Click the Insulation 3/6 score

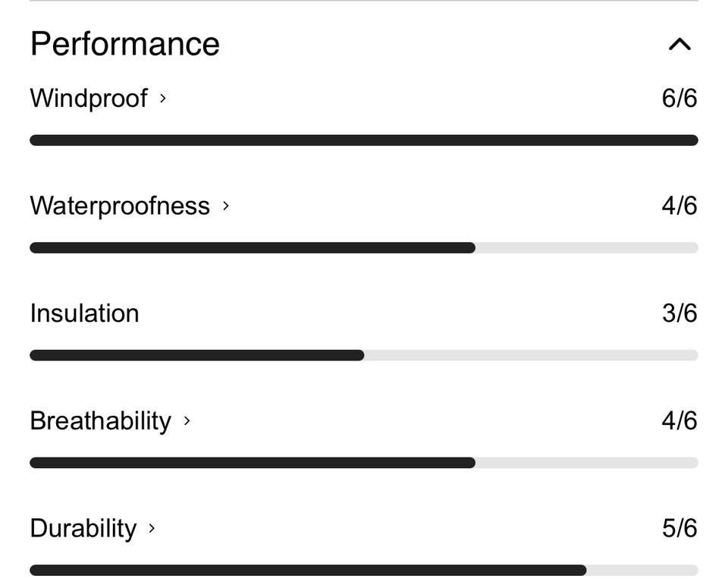pos(679,313)
